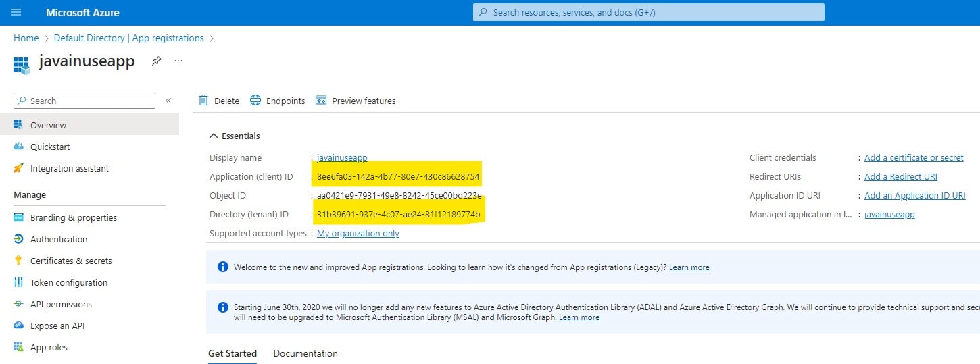Pin javainuseapp with the pin icon
The image size is (980, 364).
tap(156, 61)
